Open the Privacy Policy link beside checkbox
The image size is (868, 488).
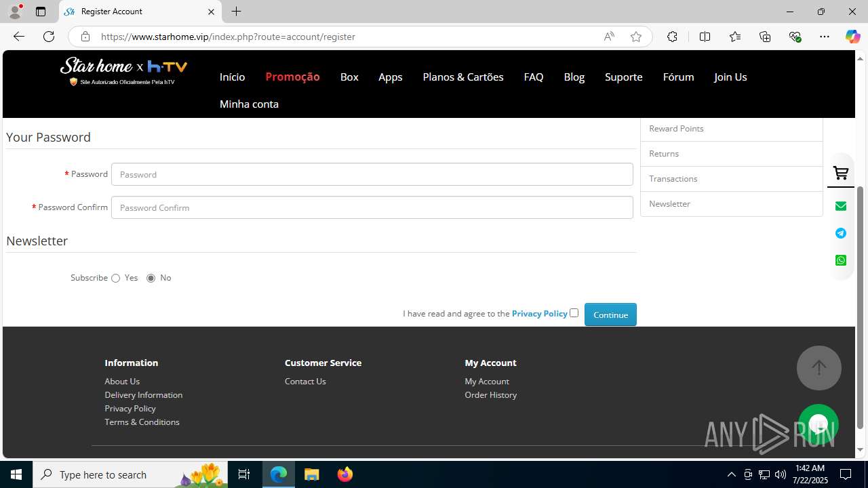540,314
